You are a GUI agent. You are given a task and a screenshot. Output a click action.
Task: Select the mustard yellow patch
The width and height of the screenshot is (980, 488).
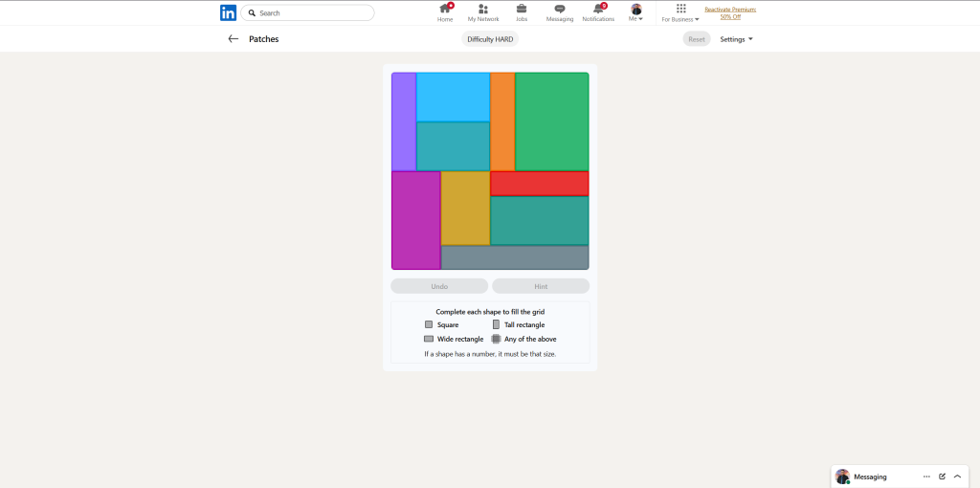click(x=466, y=209)
